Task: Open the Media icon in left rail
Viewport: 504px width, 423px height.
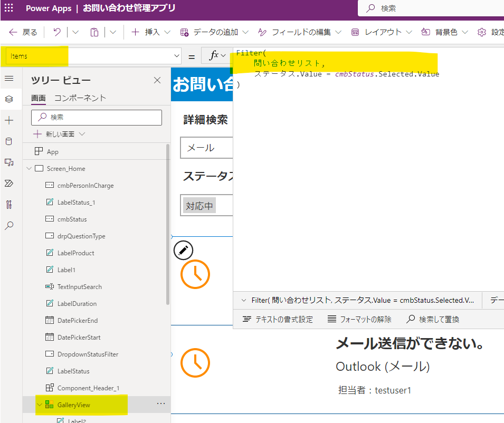Action: [9, 162]
